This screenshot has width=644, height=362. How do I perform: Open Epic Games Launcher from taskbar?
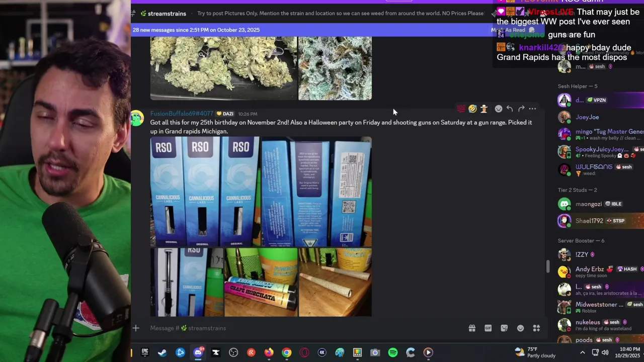click(145, 352)
